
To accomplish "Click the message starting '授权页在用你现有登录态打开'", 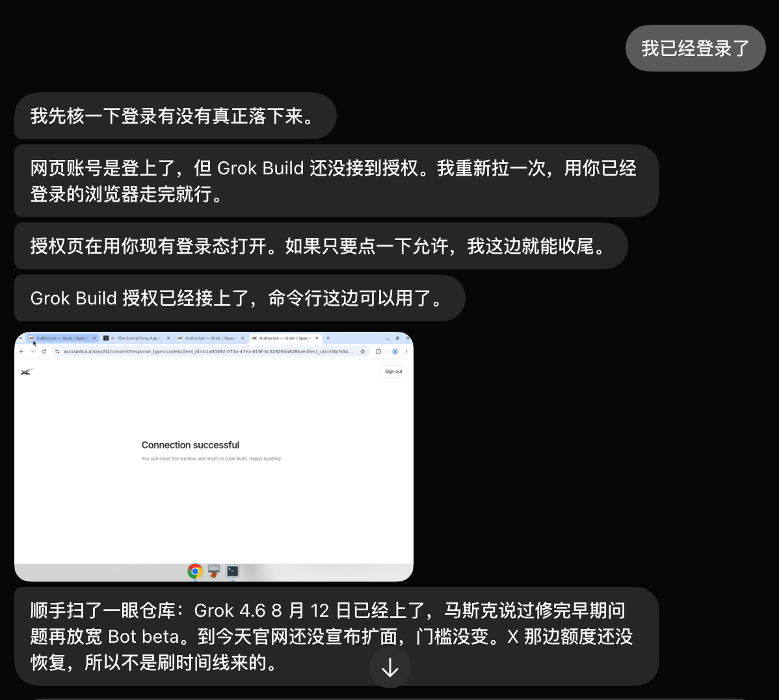I will coord(321,246).
